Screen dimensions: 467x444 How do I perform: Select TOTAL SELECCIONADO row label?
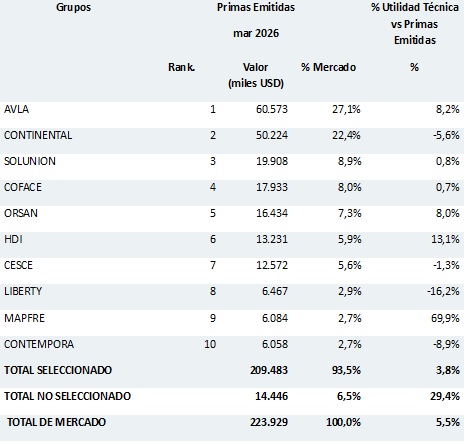coord(58,370)
